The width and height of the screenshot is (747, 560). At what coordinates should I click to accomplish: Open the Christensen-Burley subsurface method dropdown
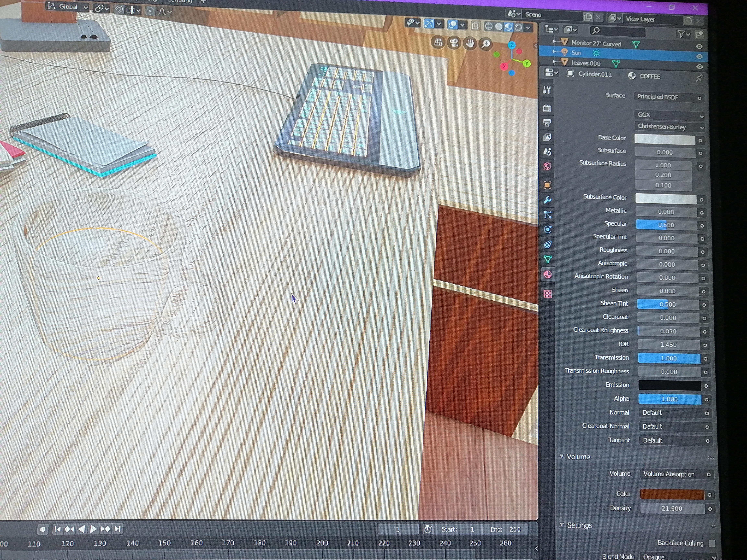click(670, 127)
